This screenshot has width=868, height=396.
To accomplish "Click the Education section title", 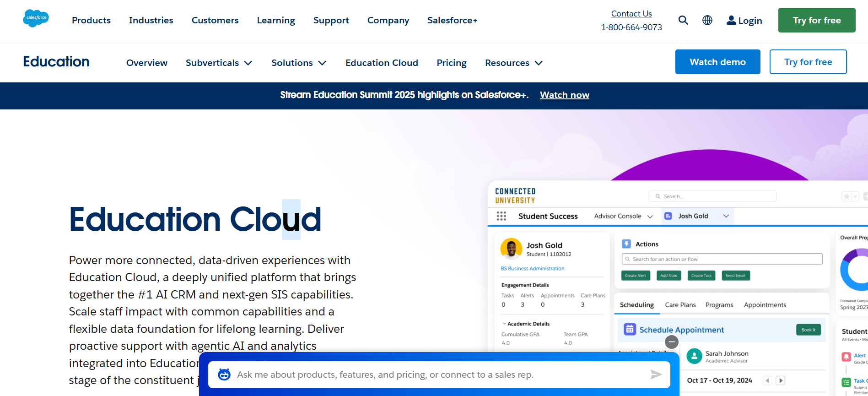I will (x=56, y=61).
